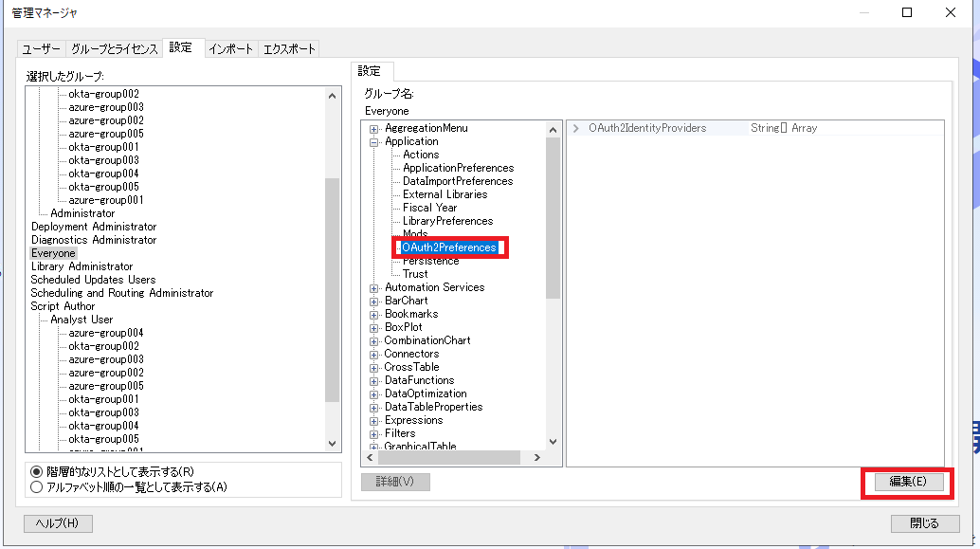Expand the Automation Services node
Viewport: 980px width, 549px height.
[374, 287]
